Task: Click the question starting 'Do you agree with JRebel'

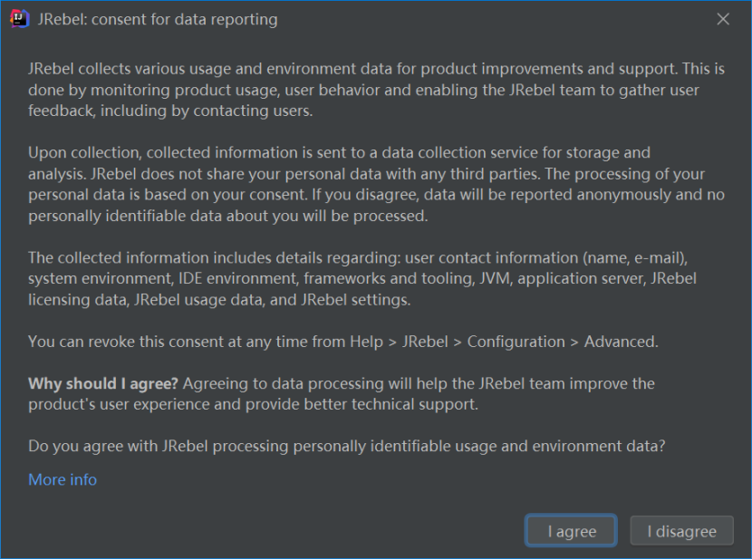Action: pos(347,446)
